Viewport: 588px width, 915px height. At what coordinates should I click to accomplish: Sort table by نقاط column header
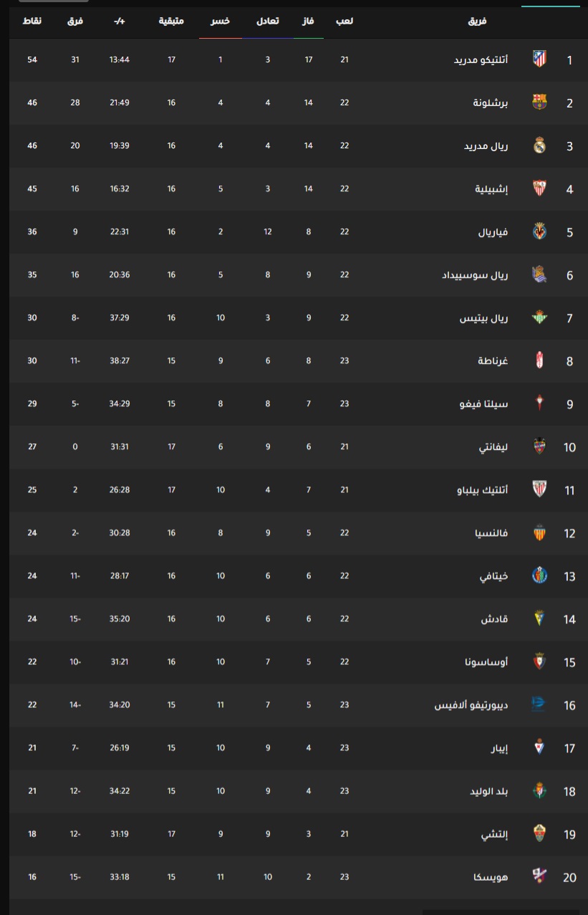click(x=32, y=21)
